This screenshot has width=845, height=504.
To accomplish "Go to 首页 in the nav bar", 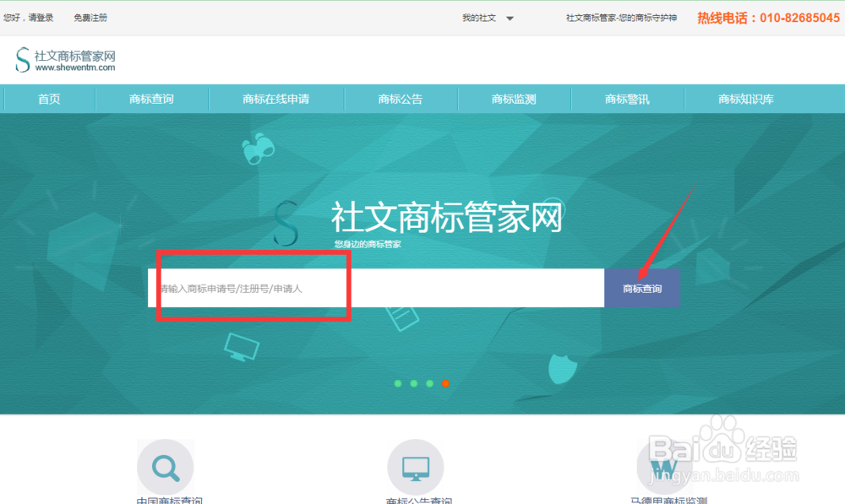I will [49, 99].
